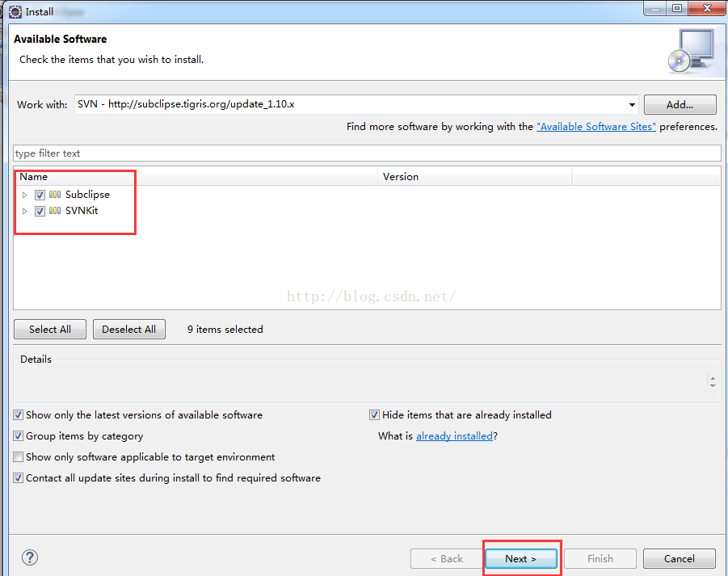This screenshot has width=728, height=576.
Task: Click the Next > button
Action: click(521, 559)
